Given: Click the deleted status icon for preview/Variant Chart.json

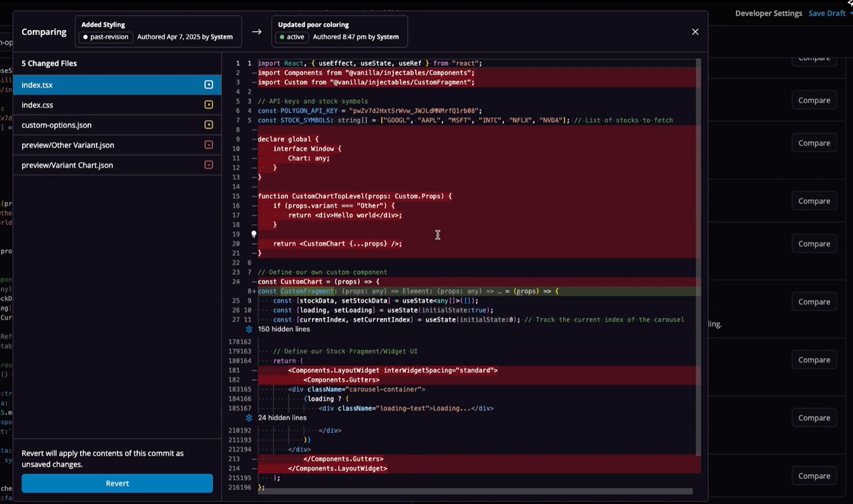Looking at the screenshot, I should click(x=209, y=165).
